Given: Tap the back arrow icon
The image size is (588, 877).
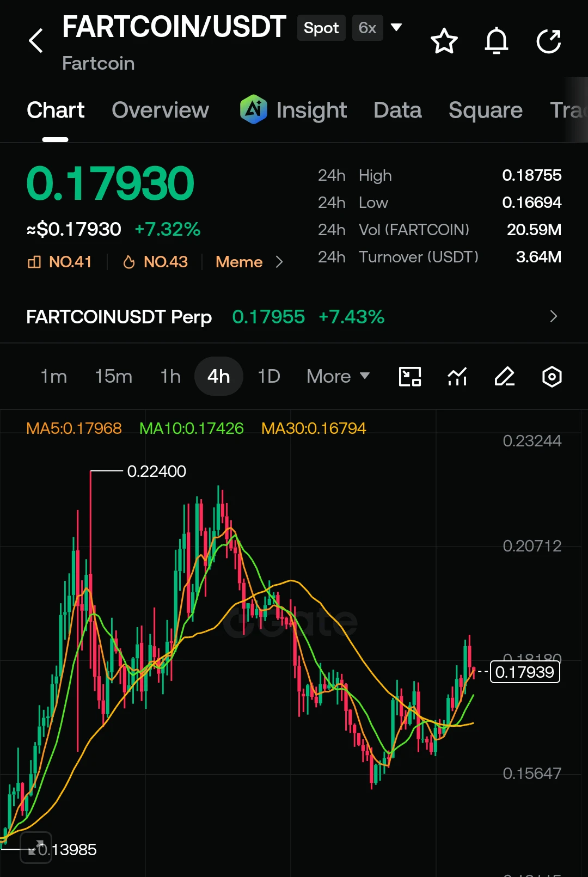Looking at the screenshot, I should pyautogui.click(x=36, y=41).
